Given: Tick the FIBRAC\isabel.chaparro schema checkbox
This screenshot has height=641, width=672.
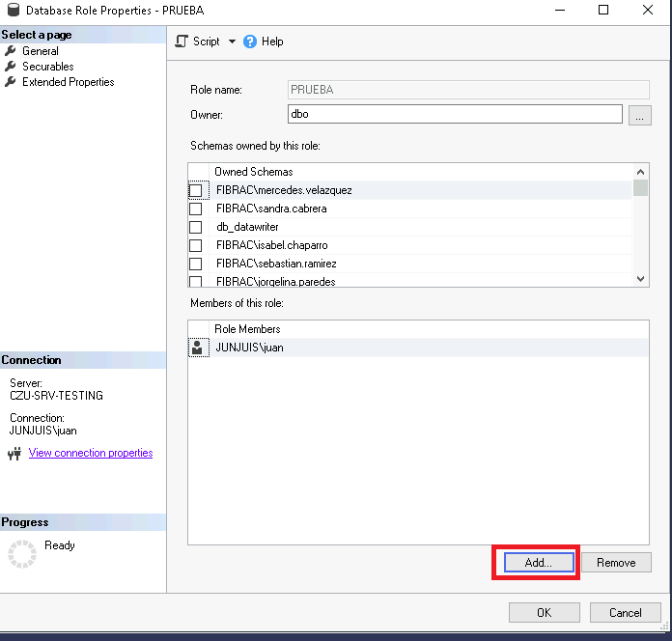Looking at the screenshot, I should click(196, 246).
